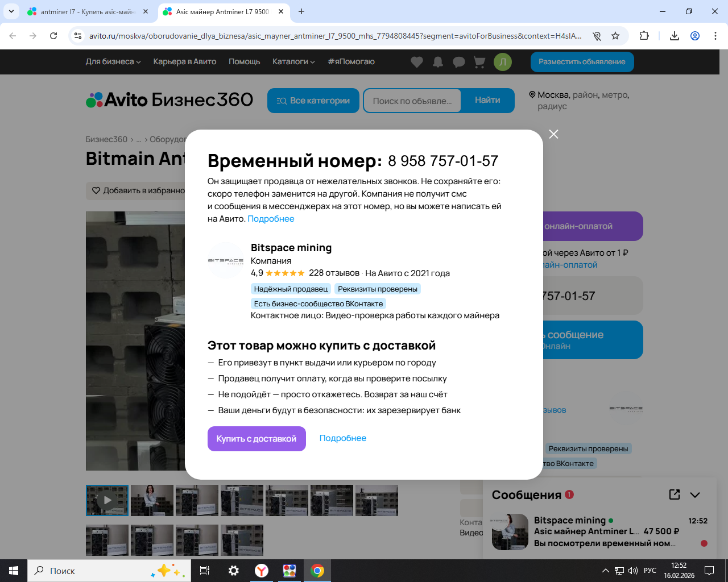Open Chrome profile icon
Image resolution: width=728 pixels, height=582 pixels.
[x=695, y=36]
